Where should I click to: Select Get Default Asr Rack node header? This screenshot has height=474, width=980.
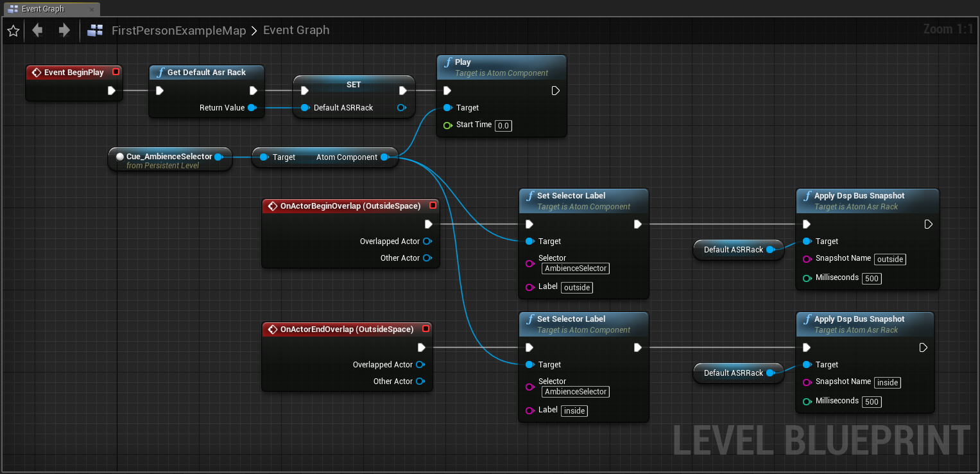click(x=207, y=73)
